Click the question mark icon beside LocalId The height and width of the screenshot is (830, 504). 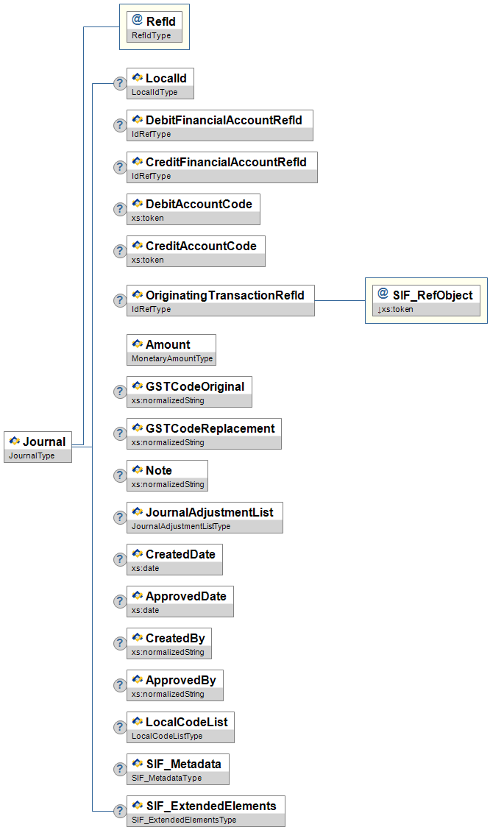119,83
